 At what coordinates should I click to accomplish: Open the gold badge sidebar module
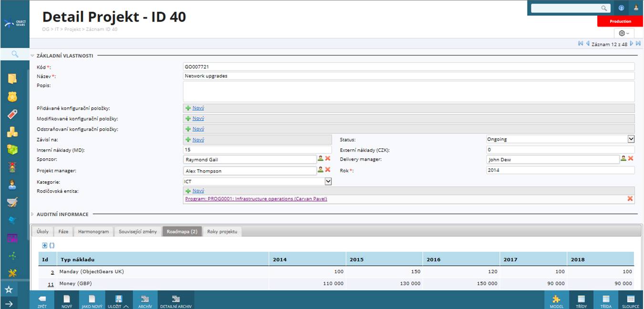[12, 97]
